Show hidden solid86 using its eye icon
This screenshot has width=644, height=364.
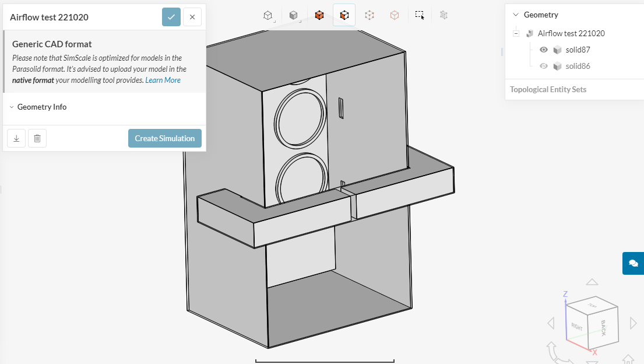pos(544,66)
